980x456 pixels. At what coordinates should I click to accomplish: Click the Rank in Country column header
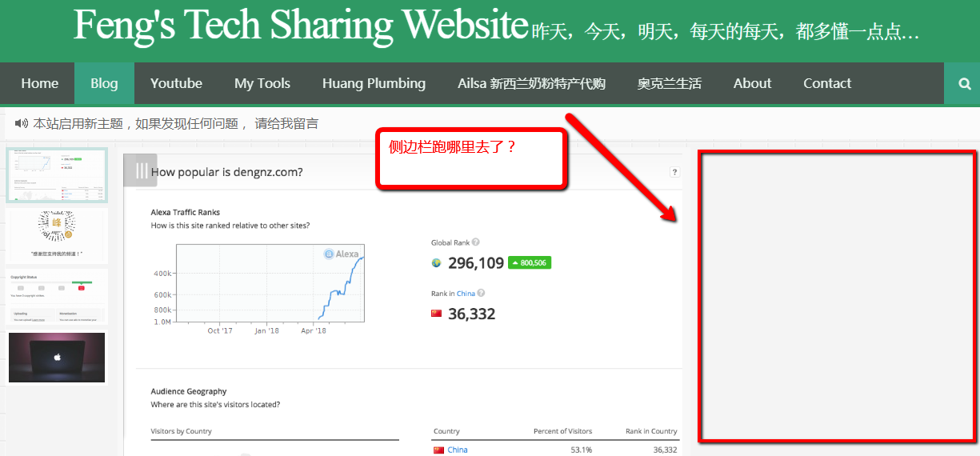pyautogui.click(x=651, y=431)
